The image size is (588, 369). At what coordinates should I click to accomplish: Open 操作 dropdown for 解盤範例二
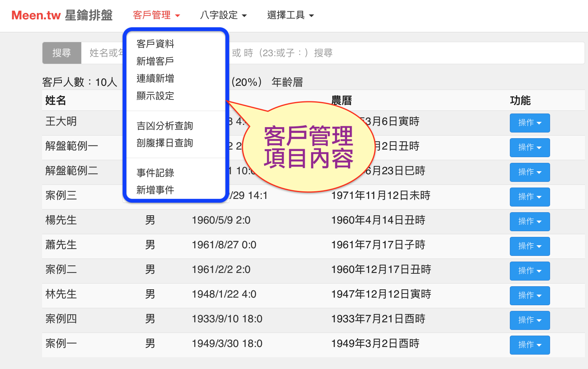530,172
